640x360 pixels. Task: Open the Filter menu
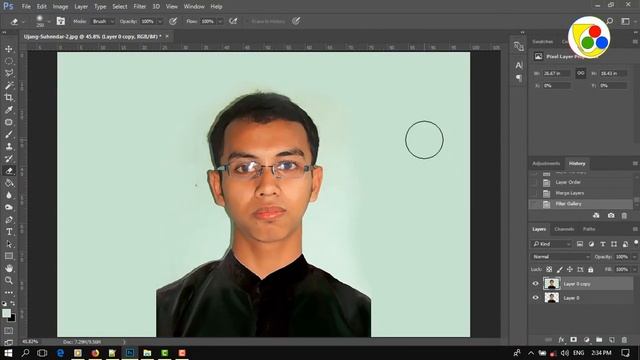point(140,7)
